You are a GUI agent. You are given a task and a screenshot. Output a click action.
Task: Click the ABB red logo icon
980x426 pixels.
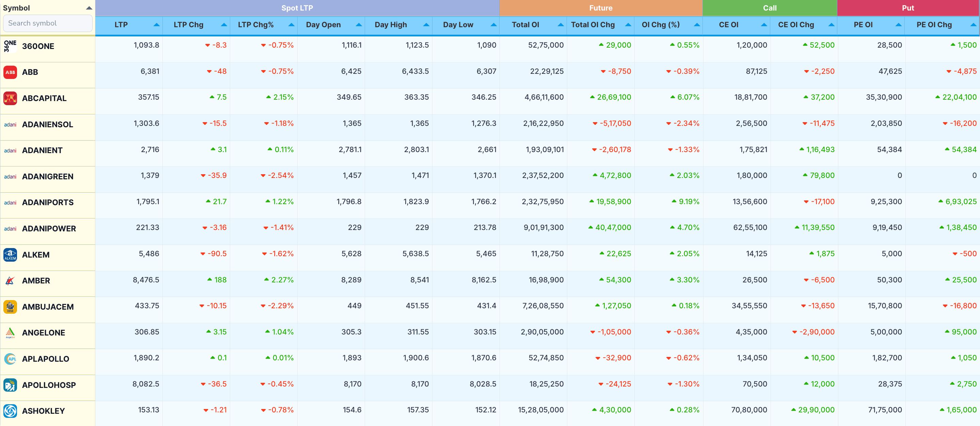(x=10, y=72)
